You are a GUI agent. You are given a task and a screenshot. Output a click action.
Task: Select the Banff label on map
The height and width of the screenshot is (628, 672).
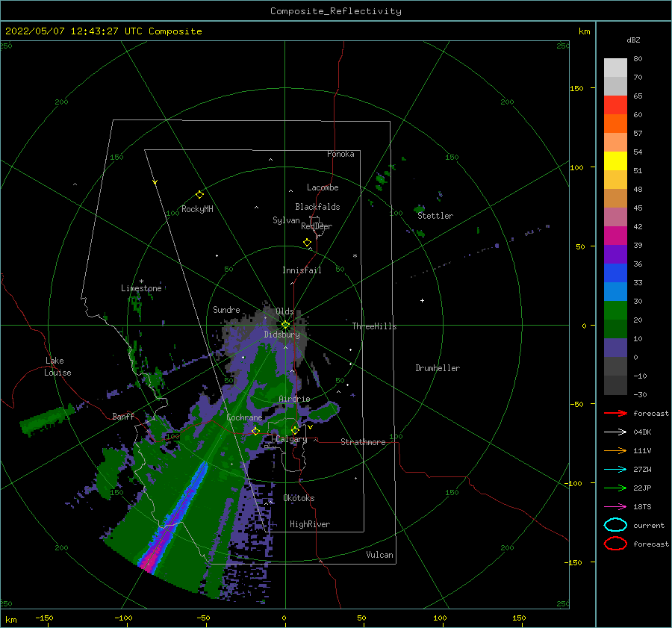[123, 416]
